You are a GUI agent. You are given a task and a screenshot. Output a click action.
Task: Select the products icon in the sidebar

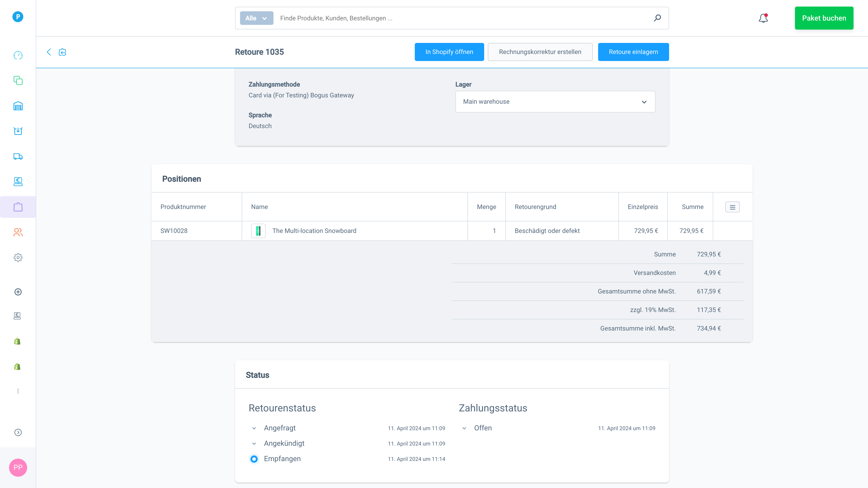18,80
